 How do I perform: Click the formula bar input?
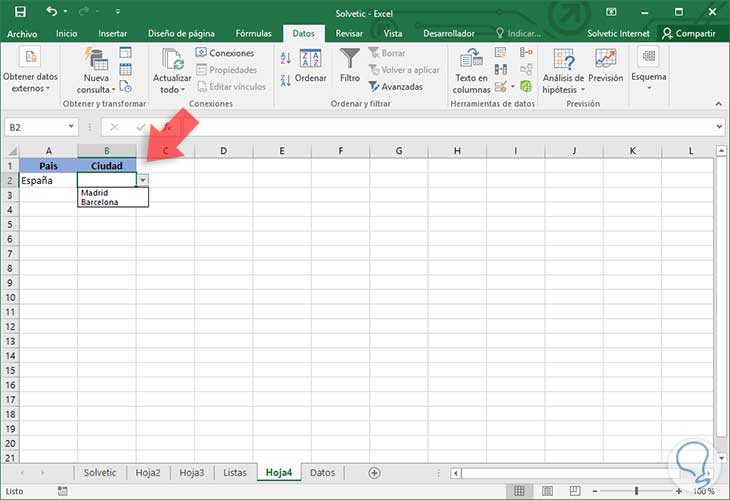[447, 127]
